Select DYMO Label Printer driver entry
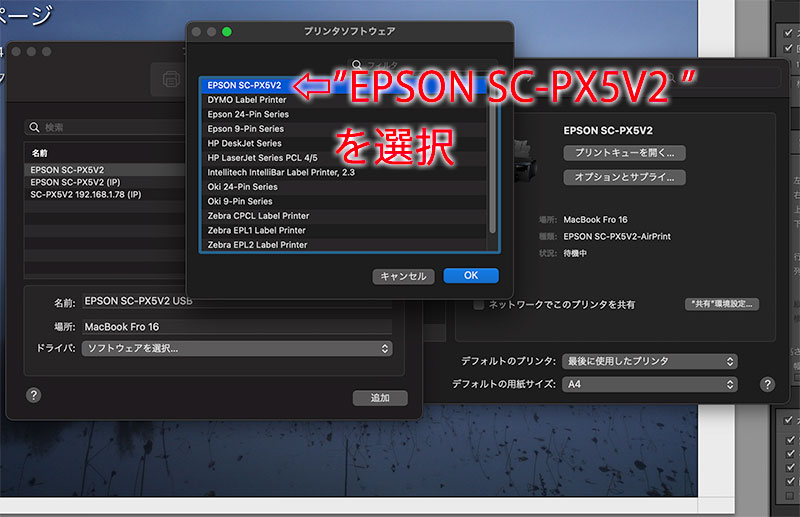The image size is (800, 517). [x=343, y=100]
